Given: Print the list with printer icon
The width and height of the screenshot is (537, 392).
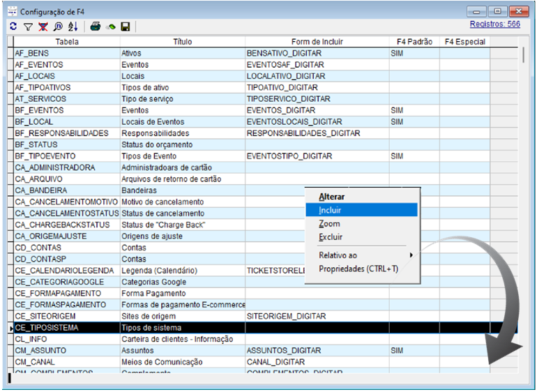Looking at the screenshot, I should (96, 27).
